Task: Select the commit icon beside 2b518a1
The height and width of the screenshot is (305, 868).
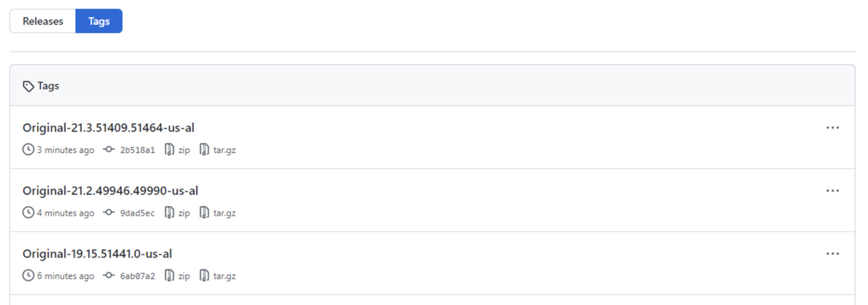Action: point(109,150)
